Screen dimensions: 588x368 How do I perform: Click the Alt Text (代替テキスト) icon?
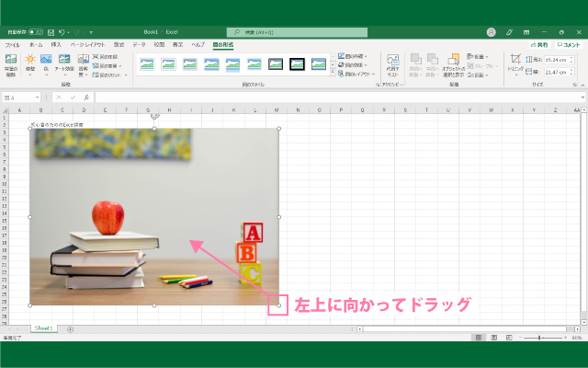coord(392,65)
